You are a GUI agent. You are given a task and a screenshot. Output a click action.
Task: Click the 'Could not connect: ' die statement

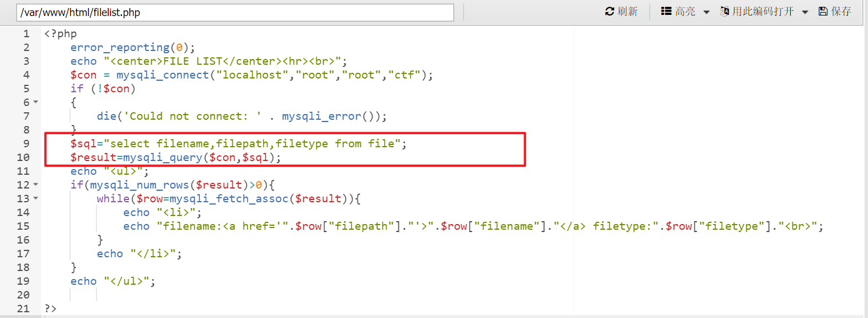(242, 116)
